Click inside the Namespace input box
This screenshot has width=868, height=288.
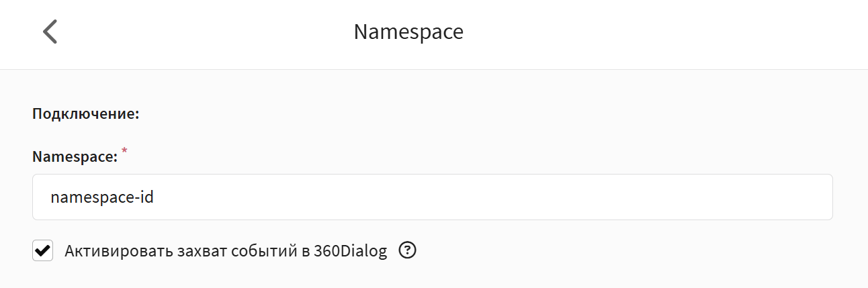click(x=433, y=197)
